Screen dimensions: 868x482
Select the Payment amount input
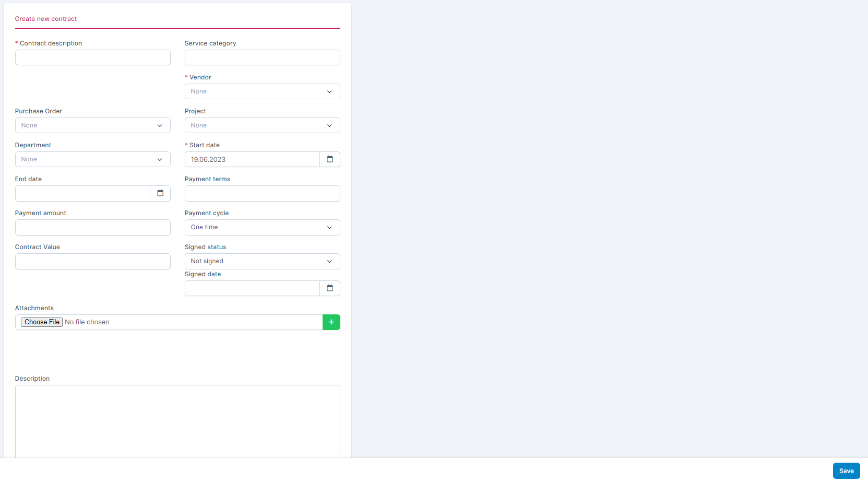point(92,227)
